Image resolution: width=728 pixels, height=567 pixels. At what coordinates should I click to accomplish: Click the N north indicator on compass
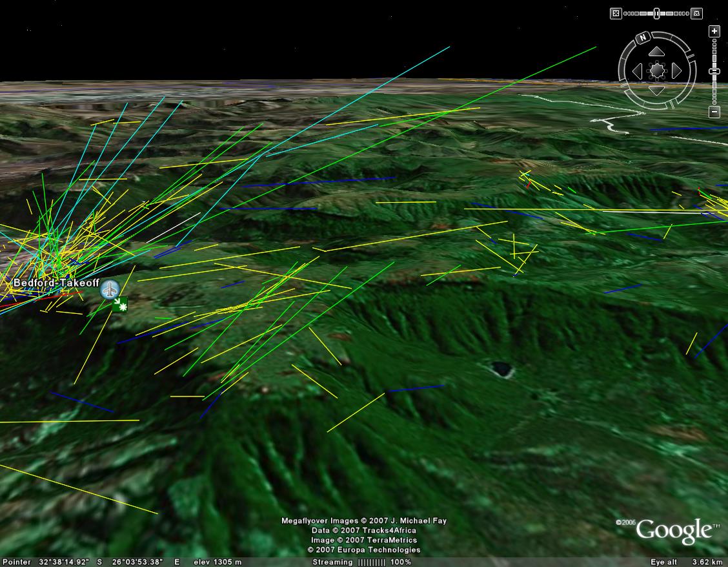643,38
